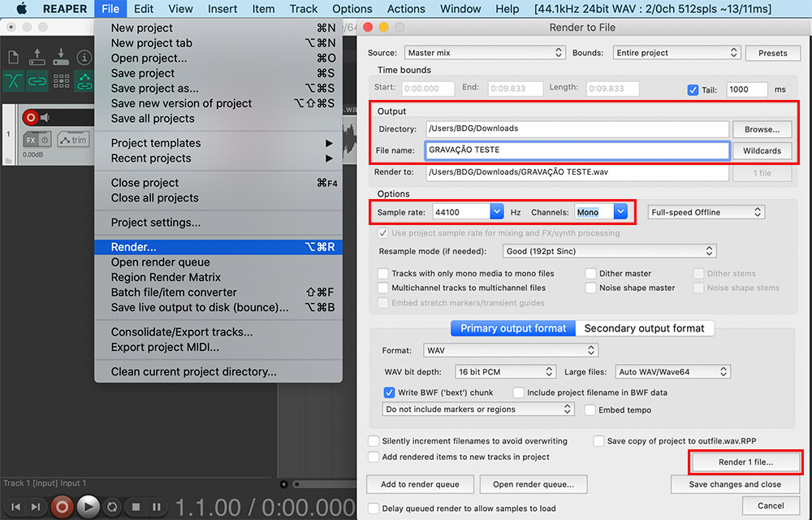Stop playback in the transport bar
The height and width of the screenshot is (520, 812).
point(136,506)
